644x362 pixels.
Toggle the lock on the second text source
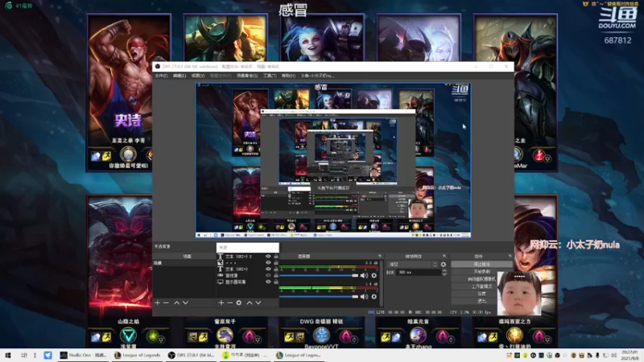tap(276, 269)
